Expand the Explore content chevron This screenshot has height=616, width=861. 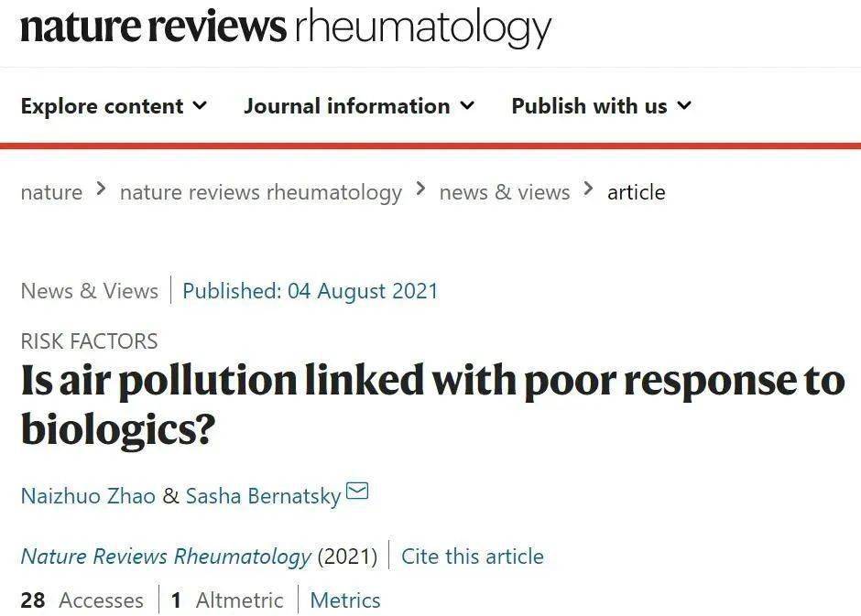[200, 106]
